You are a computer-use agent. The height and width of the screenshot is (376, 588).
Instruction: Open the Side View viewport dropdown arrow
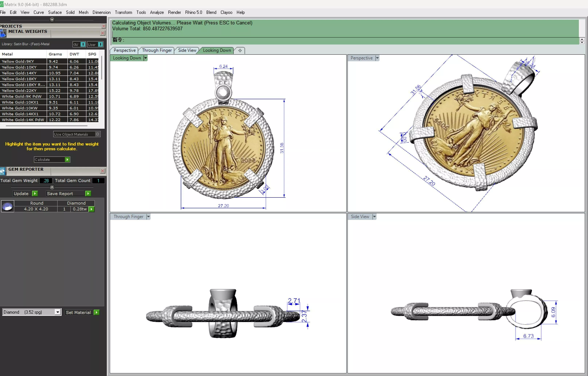point(374,217)
